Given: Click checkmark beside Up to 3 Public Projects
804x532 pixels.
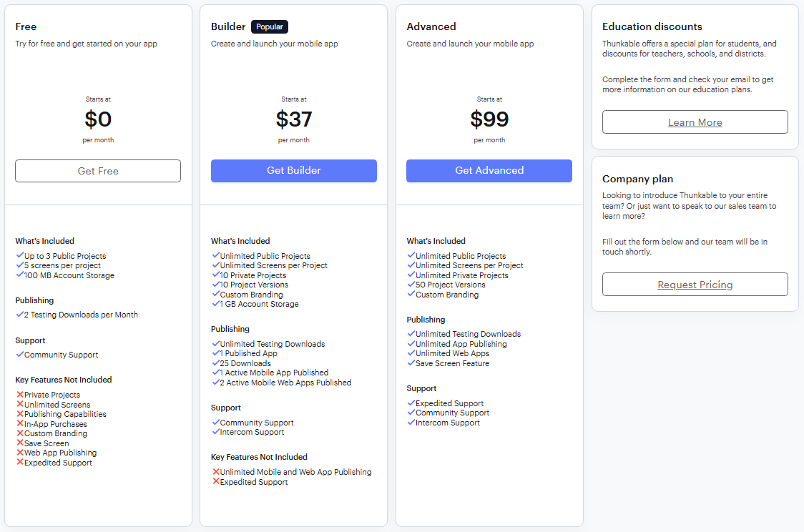Looking at the screenshot, I should (20, 255).
